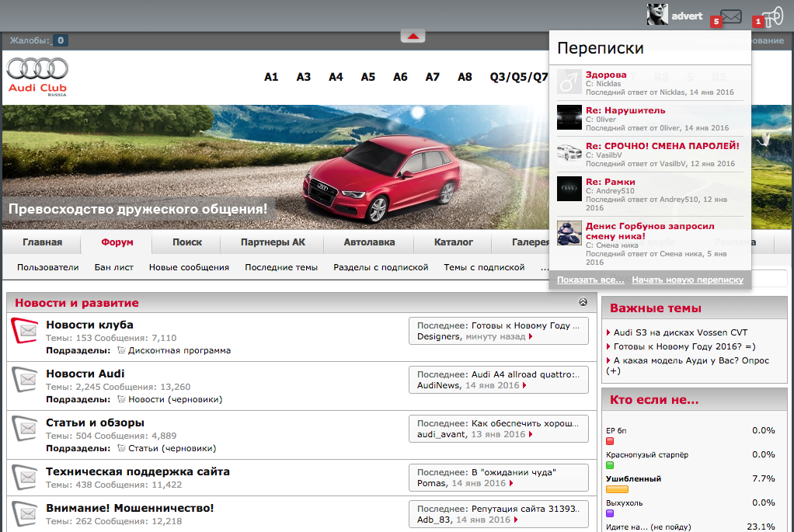Click the Статьи и обзоры forum icon
The width and height of the screenshot is (794, 532).
coord(25,428)
